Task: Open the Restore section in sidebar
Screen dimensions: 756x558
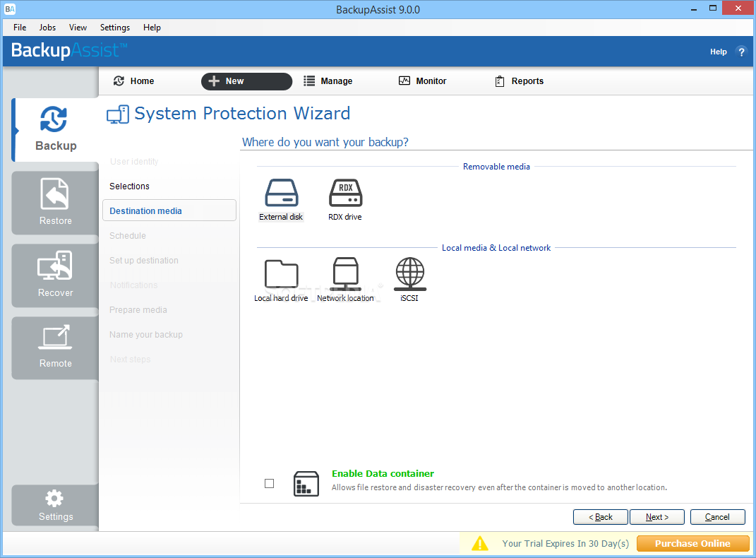Action: click(56, 203)
